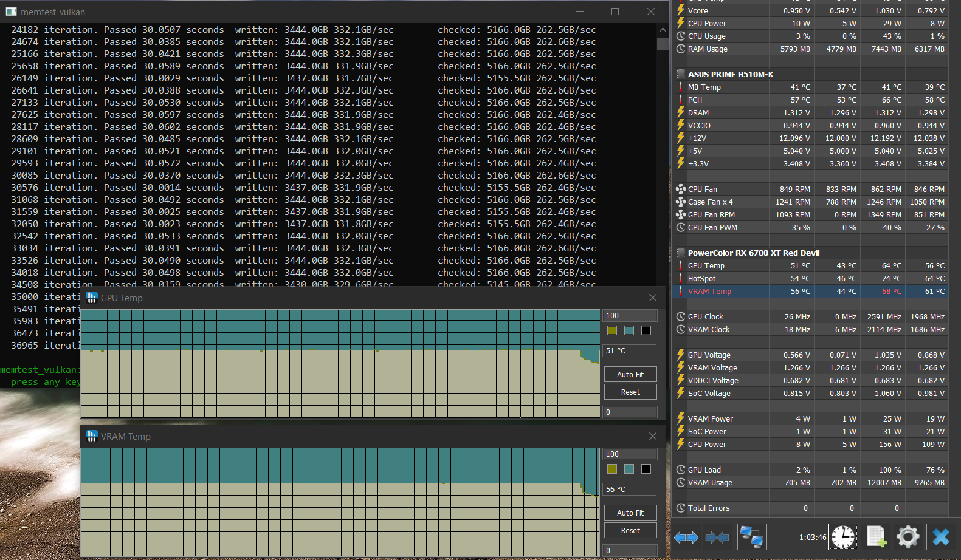Image resolution: width=961 pixels, height=560 pixels.
Task: Click the thermometer icon next to HotSpot
Action: point(681,278)
